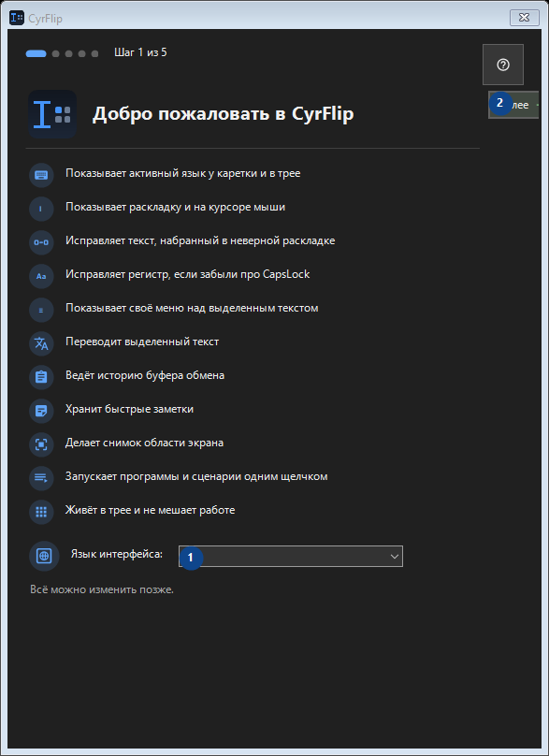
Task: Click the translate selected text icon
Action: pyautogui.click(x=41, y=343)
